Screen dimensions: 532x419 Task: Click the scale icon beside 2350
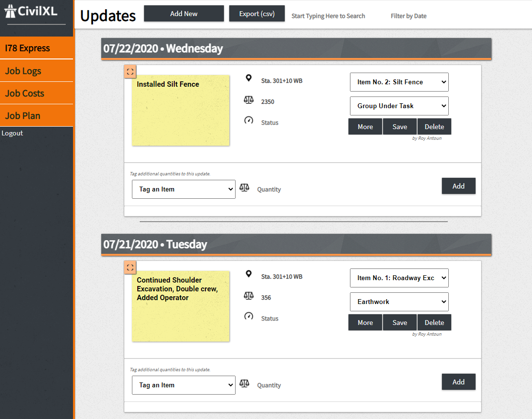pos(249,100)
